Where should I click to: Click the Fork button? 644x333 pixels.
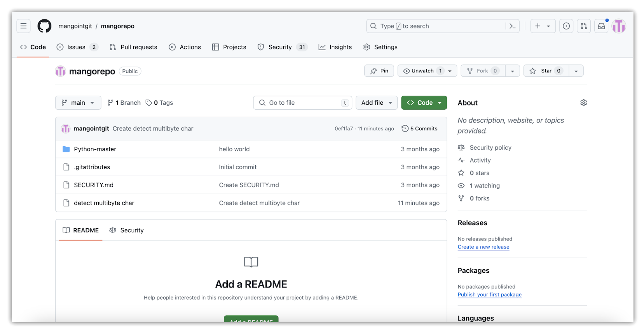(x=483, y=71)
